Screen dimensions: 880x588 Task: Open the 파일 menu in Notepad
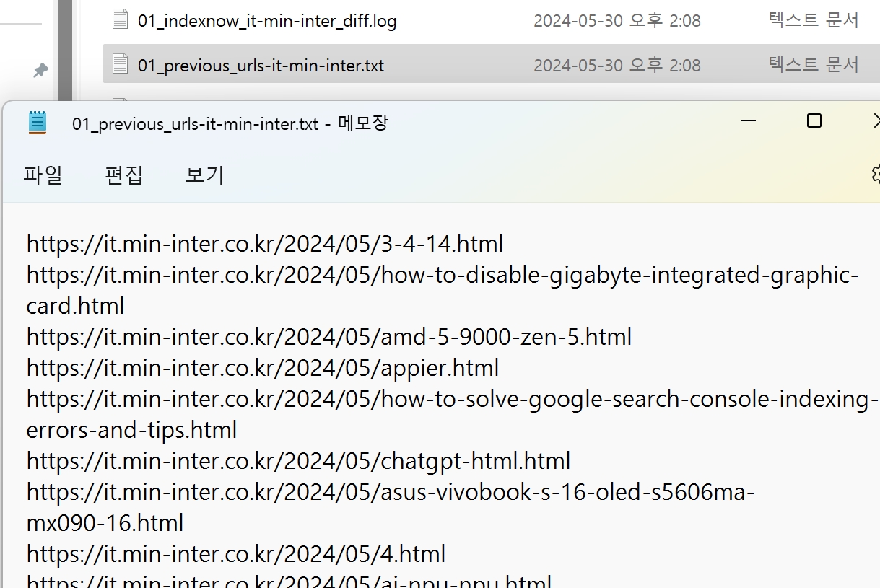point(43,175)
